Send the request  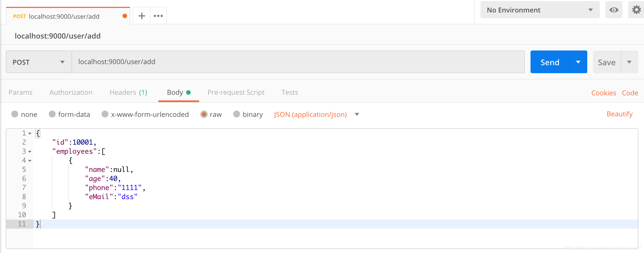[x=550, y=62]
